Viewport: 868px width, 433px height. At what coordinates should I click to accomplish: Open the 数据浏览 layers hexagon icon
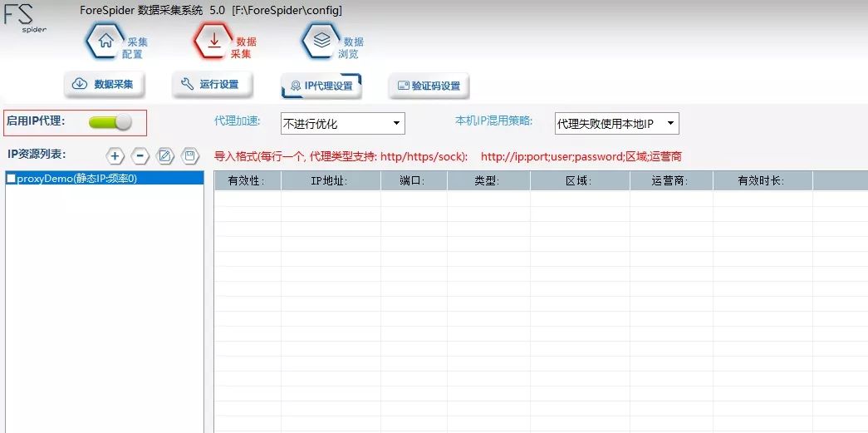coord(321,42)
